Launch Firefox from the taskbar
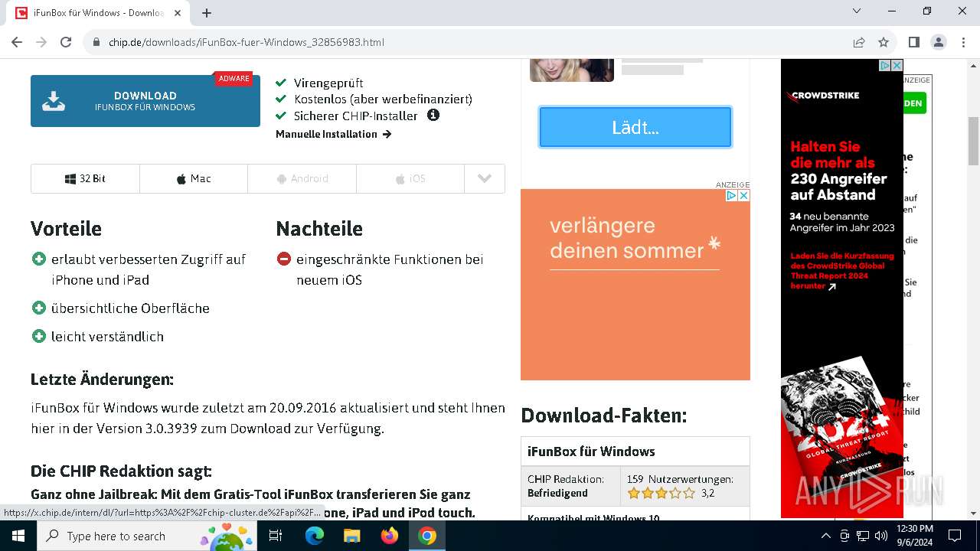 390,536
